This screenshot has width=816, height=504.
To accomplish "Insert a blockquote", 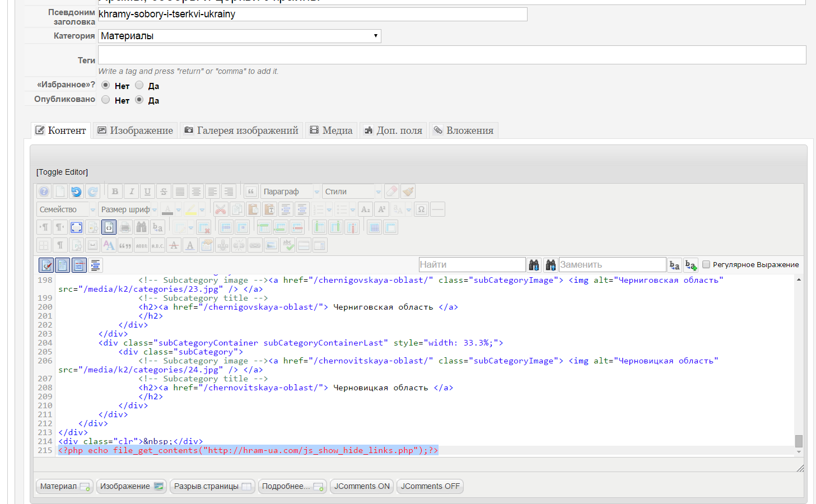I will click(251, 192).
